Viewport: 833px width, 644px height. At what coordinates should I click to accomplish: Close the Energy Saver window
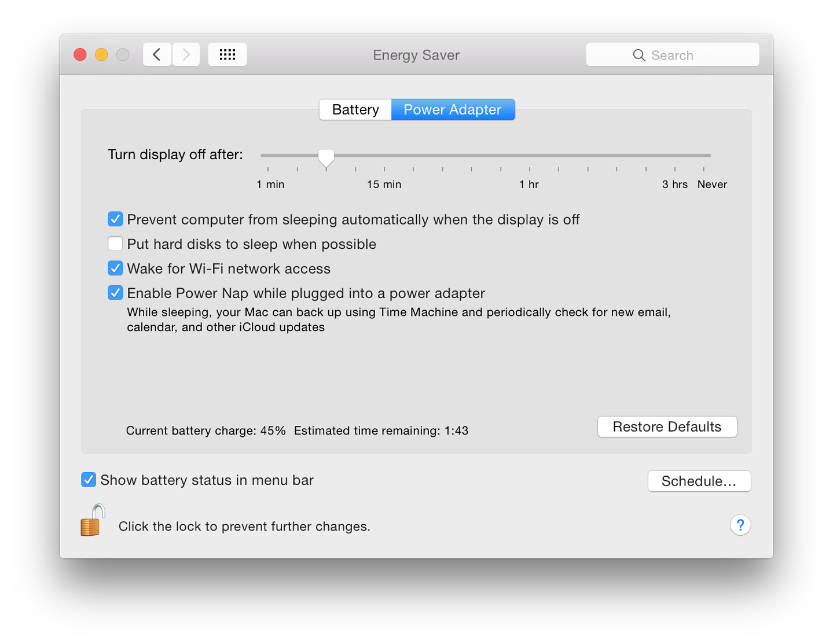[80, 54]
